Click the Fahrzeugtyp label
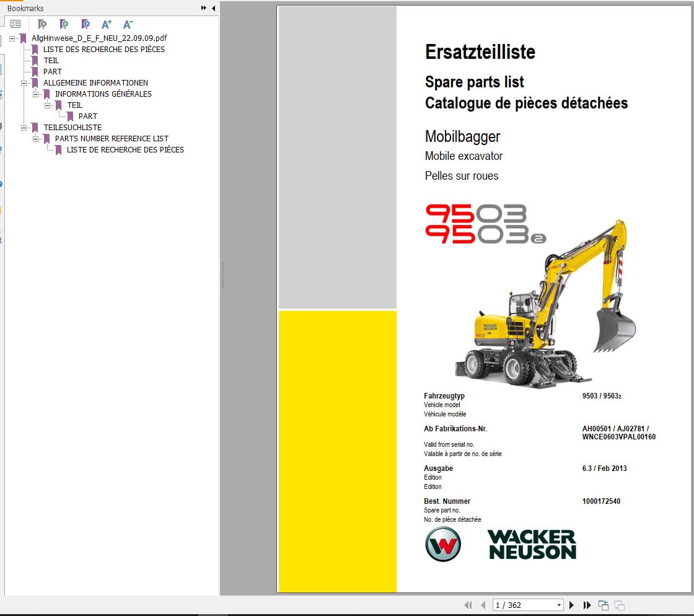The width and height of the screenshot is (694, 616). tap(444, 396)
